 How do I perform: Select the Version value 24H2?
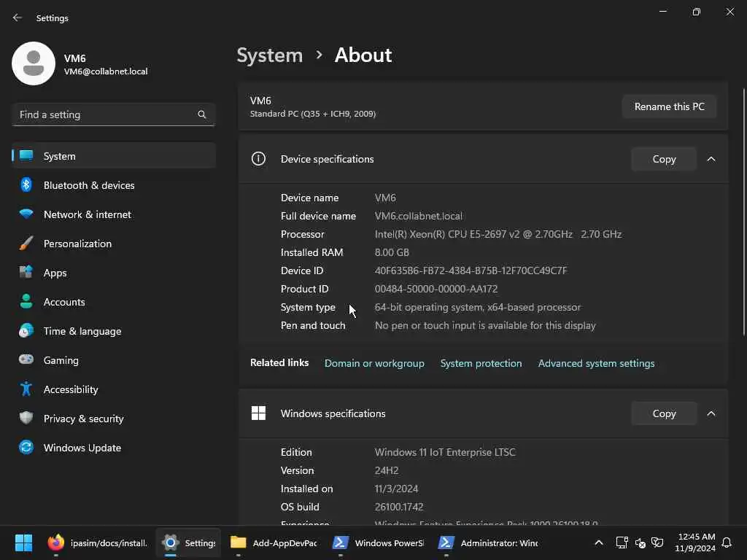click(x=387, y=470)
